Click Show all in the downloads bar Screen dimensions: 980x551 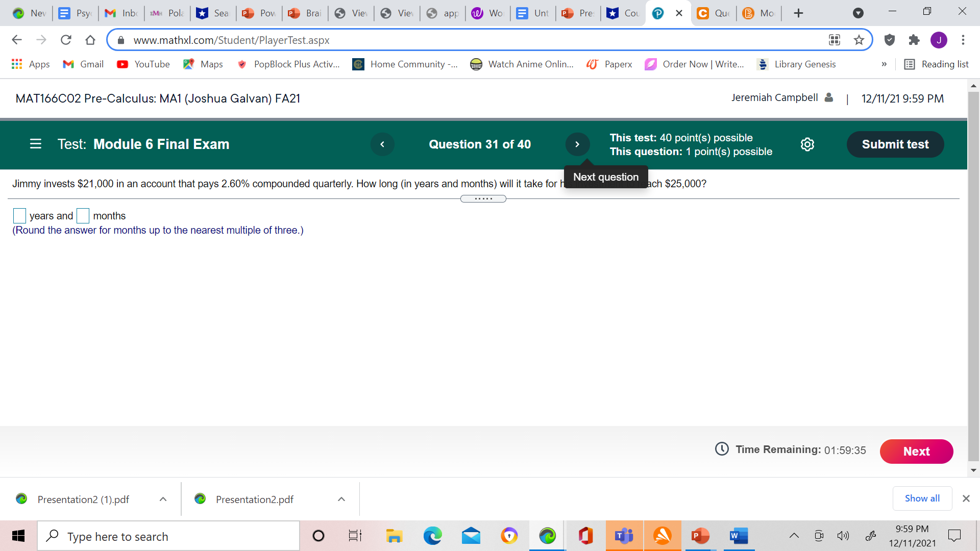point(922,498)
